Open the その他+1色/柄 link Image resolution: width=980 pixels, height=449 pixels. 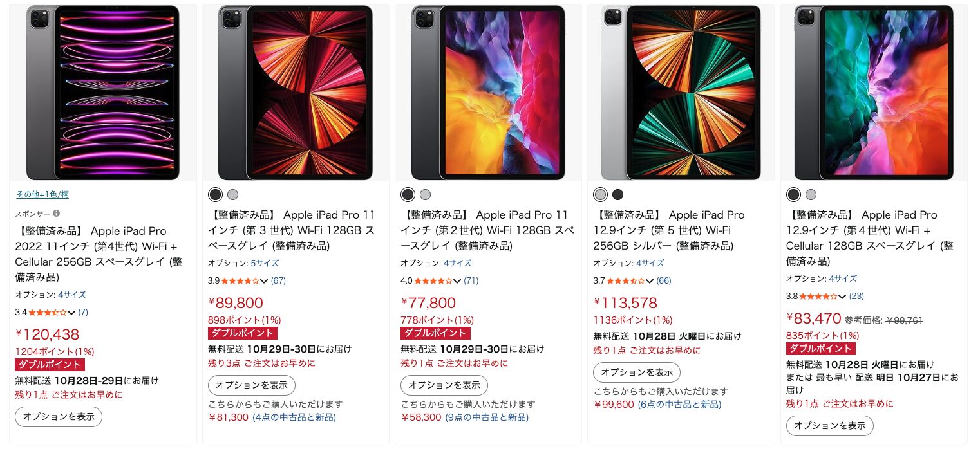coord(42,194)
